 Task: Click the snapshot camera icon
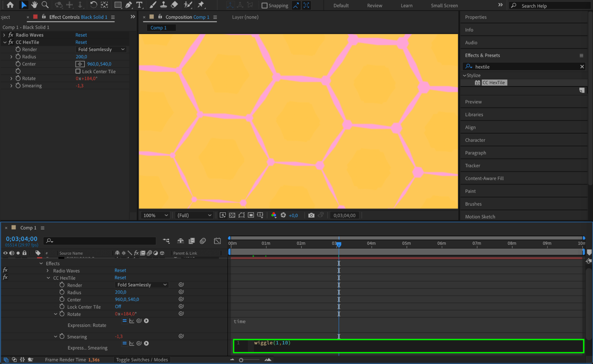tap(311, 215)
